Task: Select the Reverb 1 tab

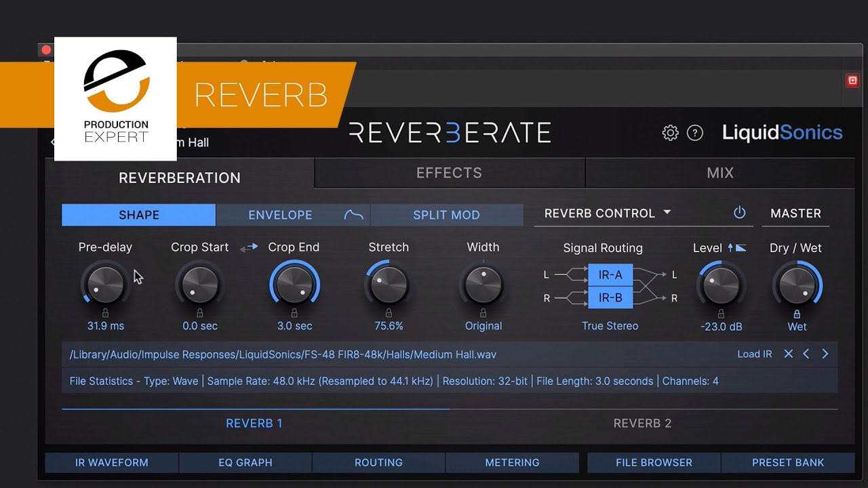Action: coord(254,423)
